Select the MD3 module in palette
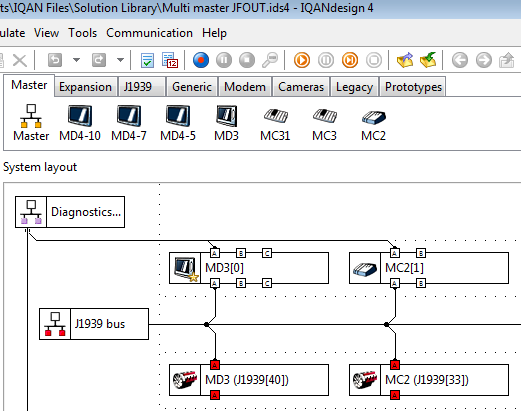The height and width of the screenshot is (411, 521). pyautogui.click(x=226, y=123)
